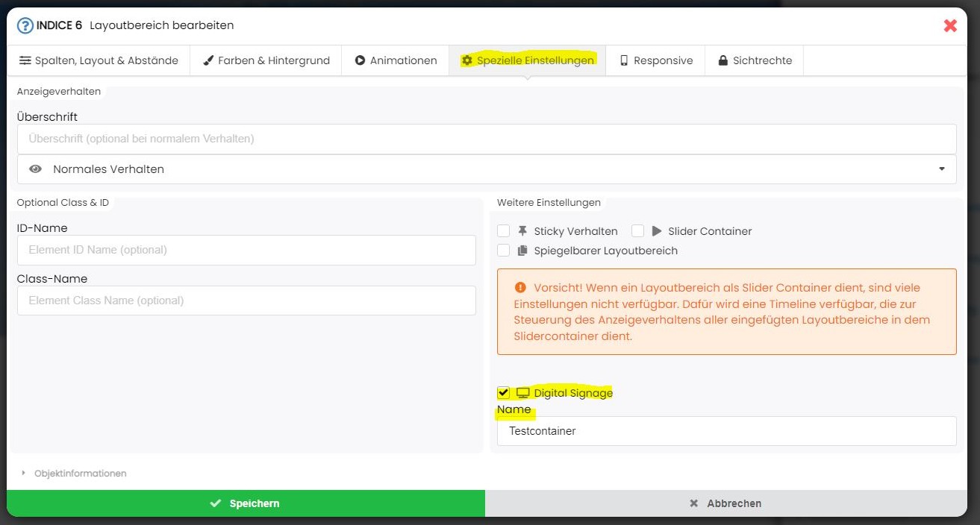Click the pin icon beside Sticky Verhalten

[x=522, y=231]
